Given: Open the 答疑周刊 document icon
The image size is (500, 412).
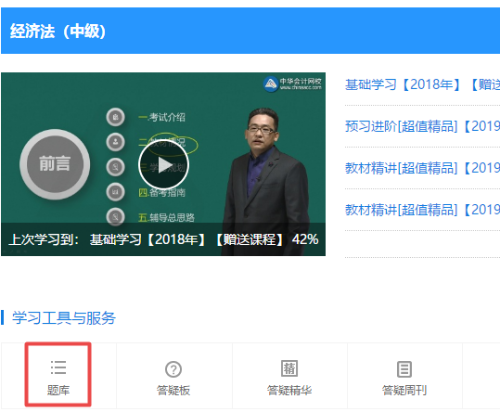Looking at the screenshot, I should (404, 369).
